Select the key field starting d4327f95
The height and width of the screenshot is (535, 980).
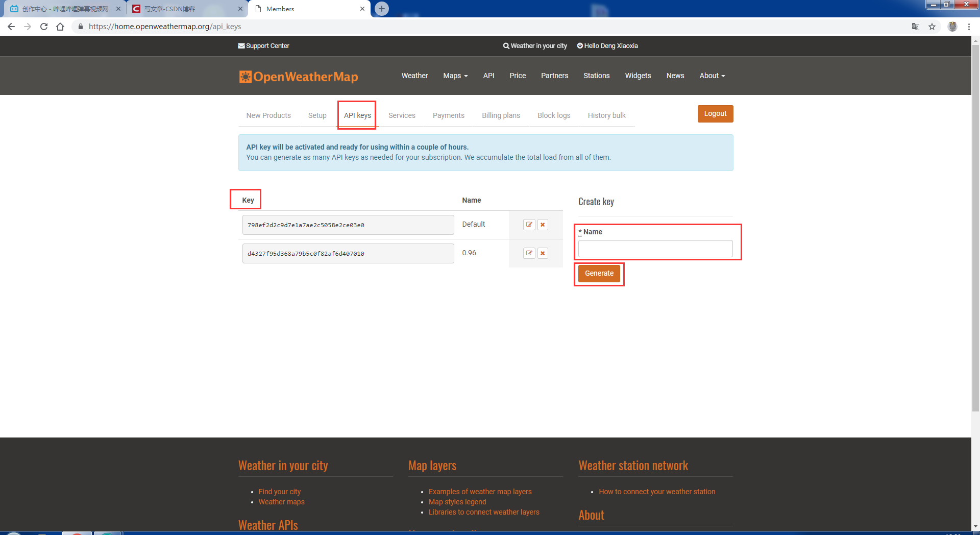click(x=348, y=253)
